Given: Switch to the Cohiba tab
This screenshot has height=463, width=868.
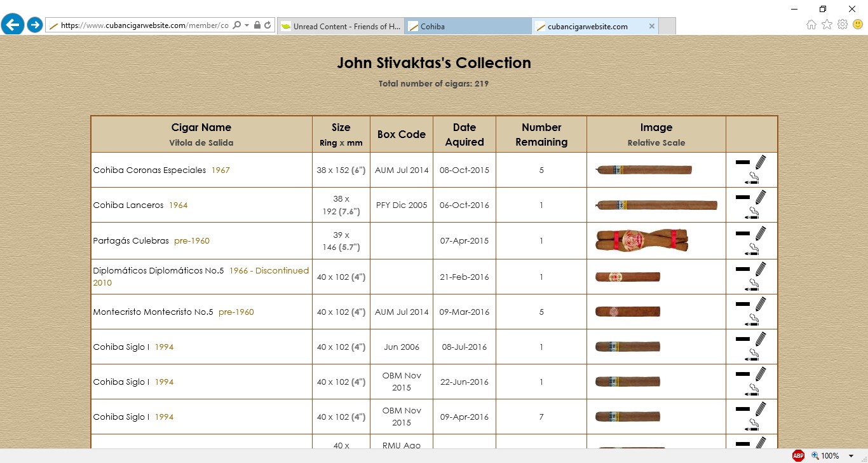Looking at the screenshot, I should point(468,26).
